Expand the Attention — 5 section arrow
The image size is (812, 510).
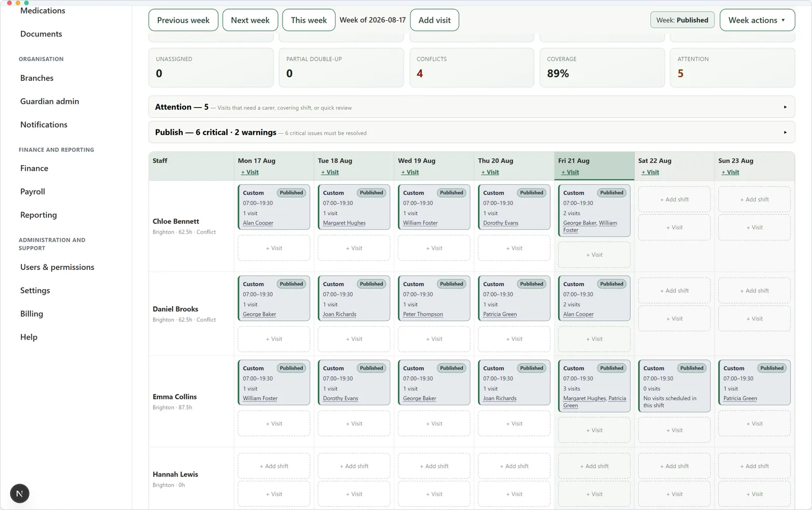click(x=785, y=107)
